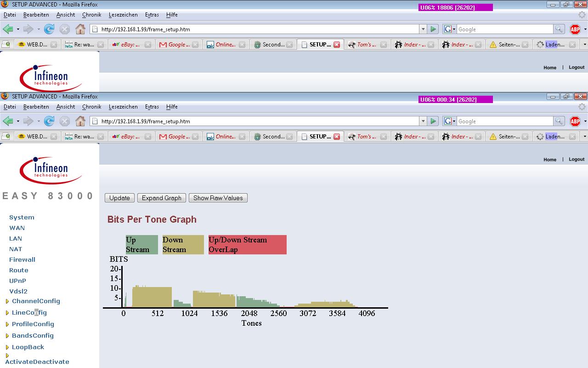Click the Home icon in navigation toolbar
This screenshot has width=588, height=368.
coord(80,121)
